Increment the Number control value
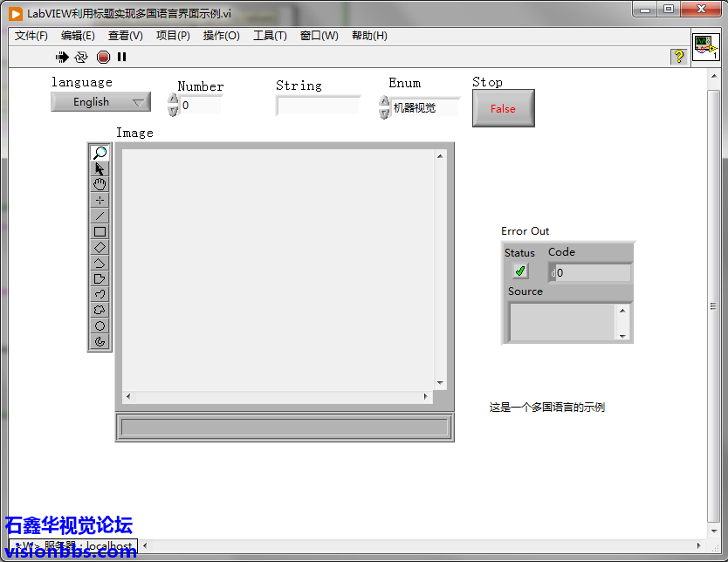Image resolution: width=728 pixels, height=562 pixels. pos(173,99)
